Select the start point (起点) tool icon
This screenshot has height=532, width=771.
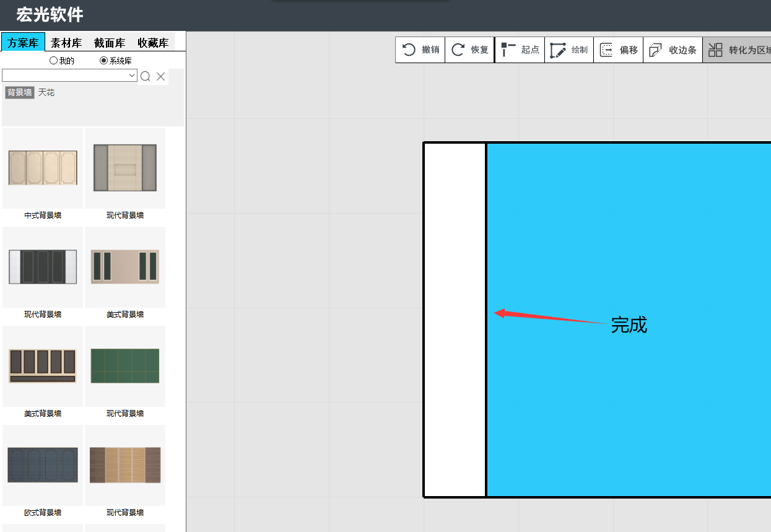(508, 50)
